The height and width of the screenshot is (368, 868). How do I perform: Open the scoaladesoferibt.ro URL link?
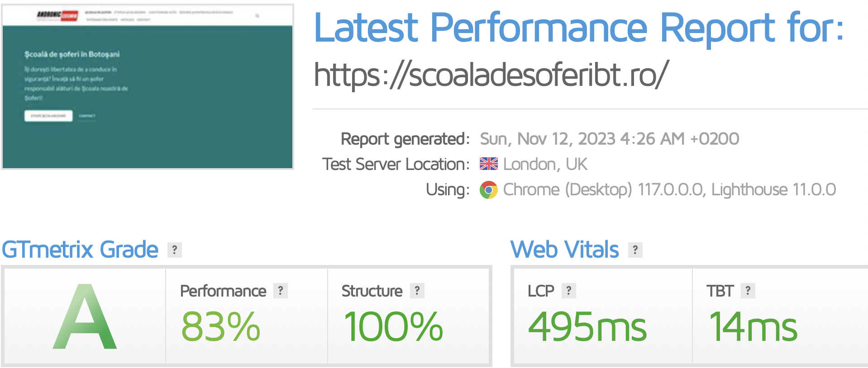click(491, 75)
